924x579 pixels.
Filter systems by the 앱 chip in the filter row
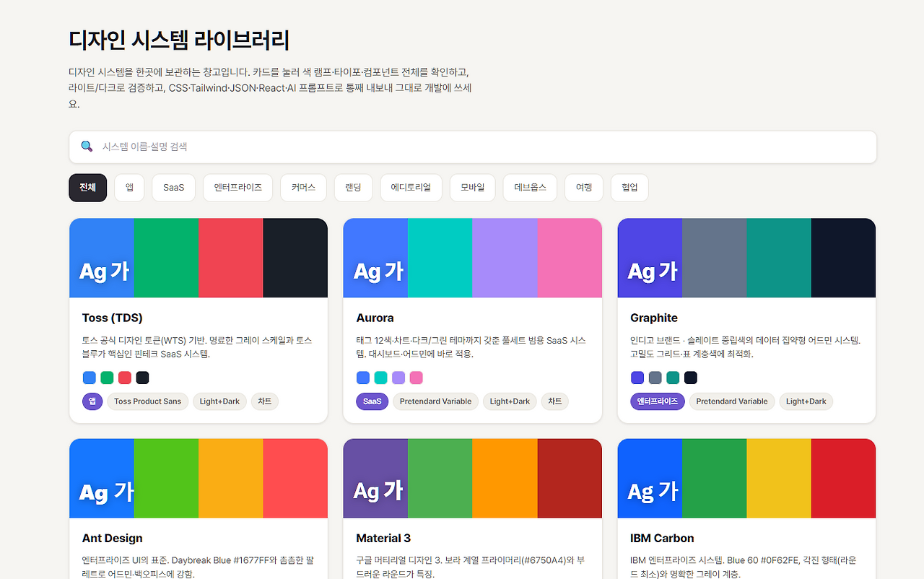(130, 188)
